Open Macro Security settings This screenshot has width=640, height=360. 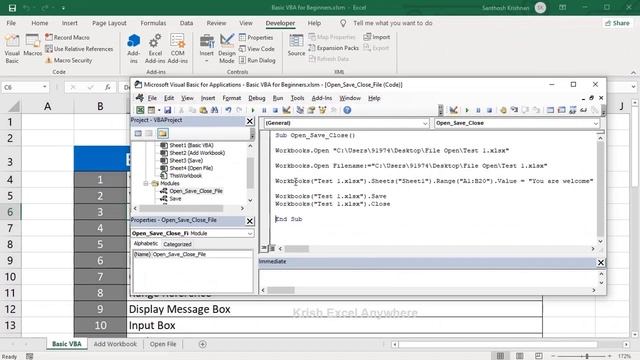[x=69, y=60]
